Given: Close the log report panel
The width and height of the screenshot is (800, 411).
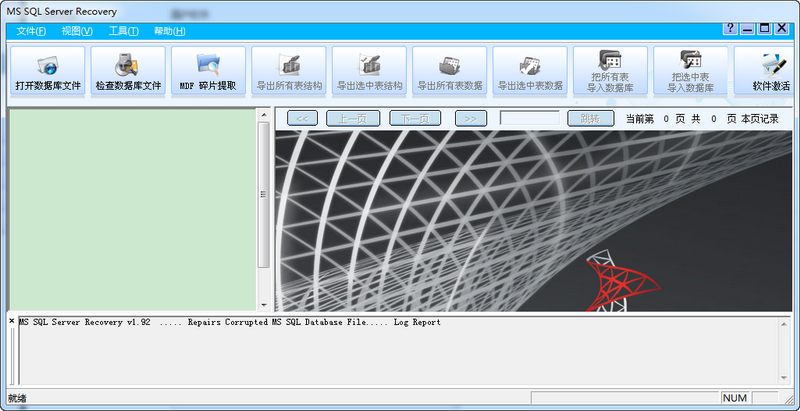Looking at the screenshot, I should point(12,321).
